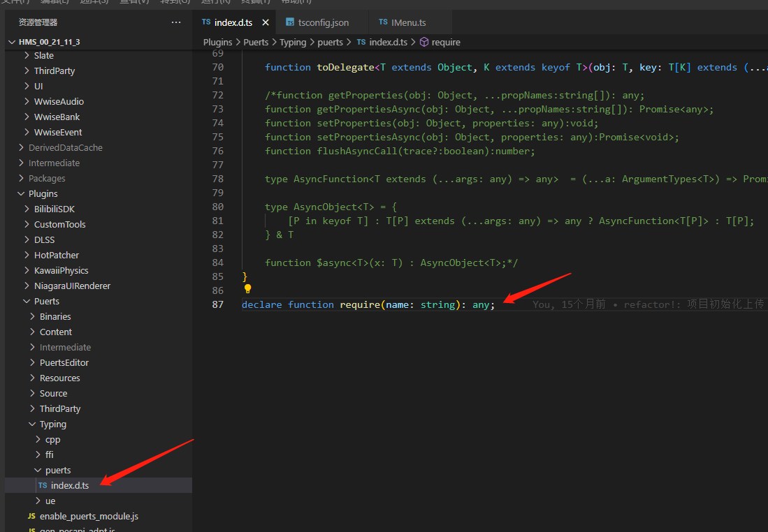This screenshot has height=532, width=768.
Task: Close the index.d.ts editor tab
Action: [264, 22]
